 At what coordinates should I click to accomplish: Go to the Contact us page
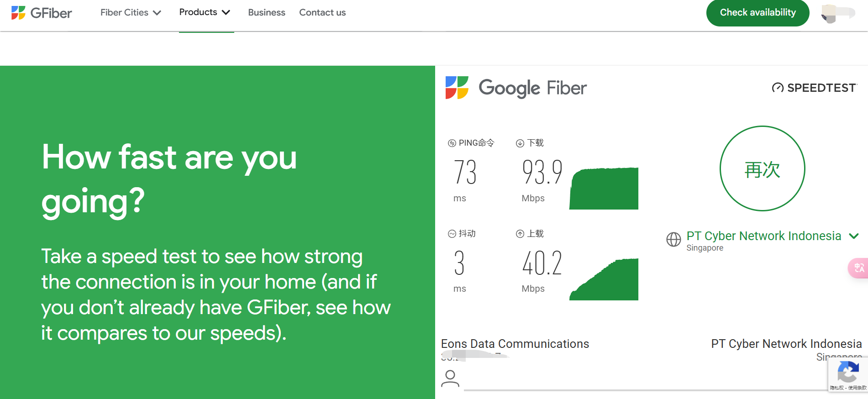click(x=322, y=13)
